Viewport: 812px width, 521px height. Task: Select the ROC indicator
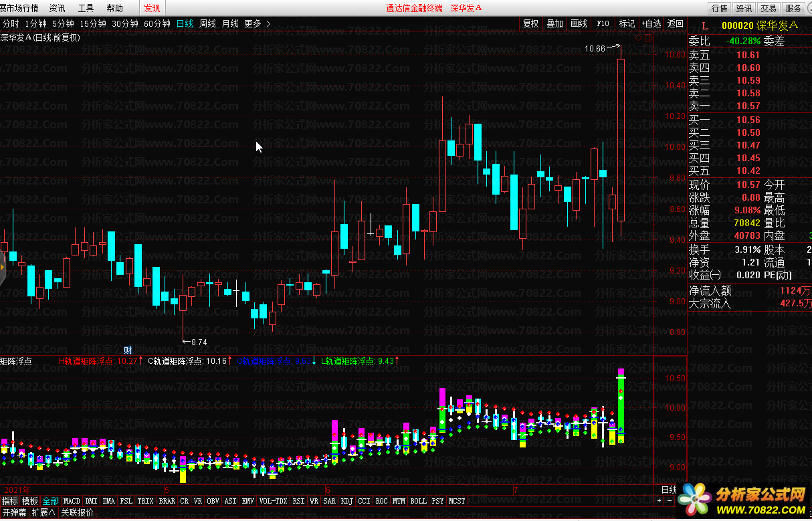click(x=382, y=501)
